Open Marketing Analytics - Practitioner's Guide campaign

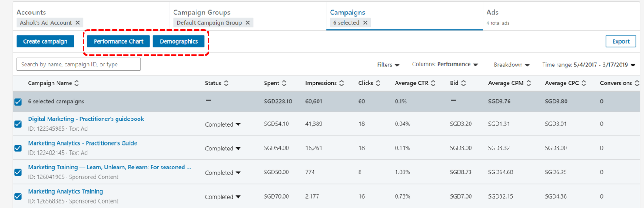coord(83,143)
